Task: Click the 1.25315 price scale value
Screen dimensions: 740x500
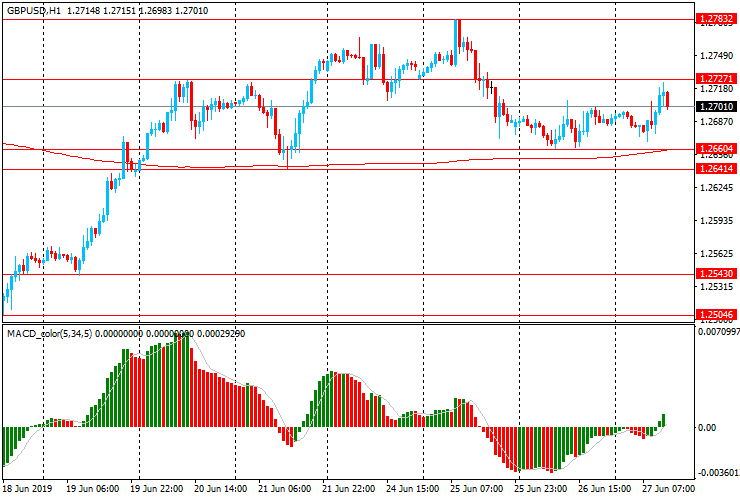Action: click(x=717, y=287)
